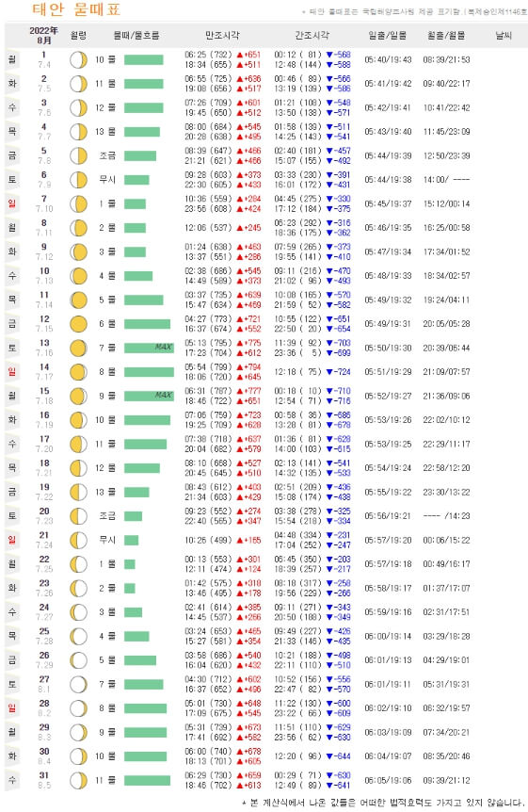This screenshot has height=812, width=528.
Task: Select the moonset value '---- /14:23' on August 20
Action: pos(446,516)
